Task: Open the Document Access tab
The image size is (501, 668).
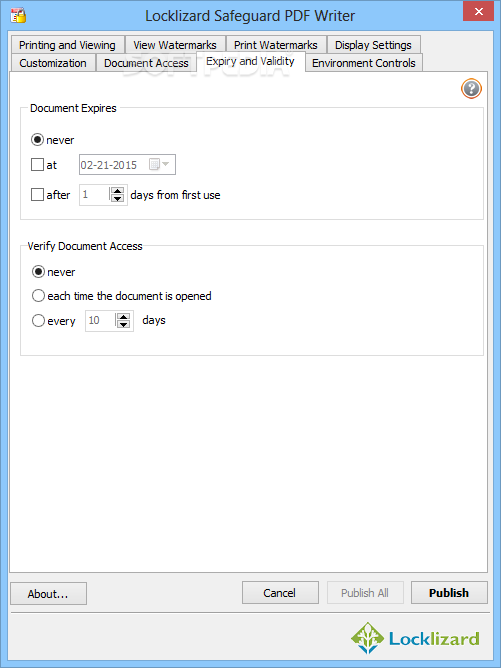Action: 146,63
